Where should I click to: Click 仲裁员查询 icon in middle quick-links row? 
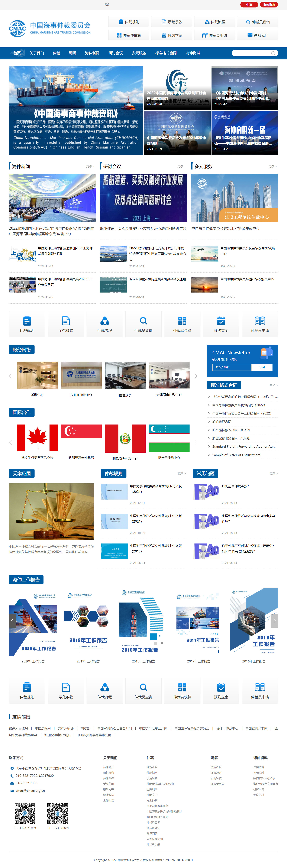click(x=143, y=324)
